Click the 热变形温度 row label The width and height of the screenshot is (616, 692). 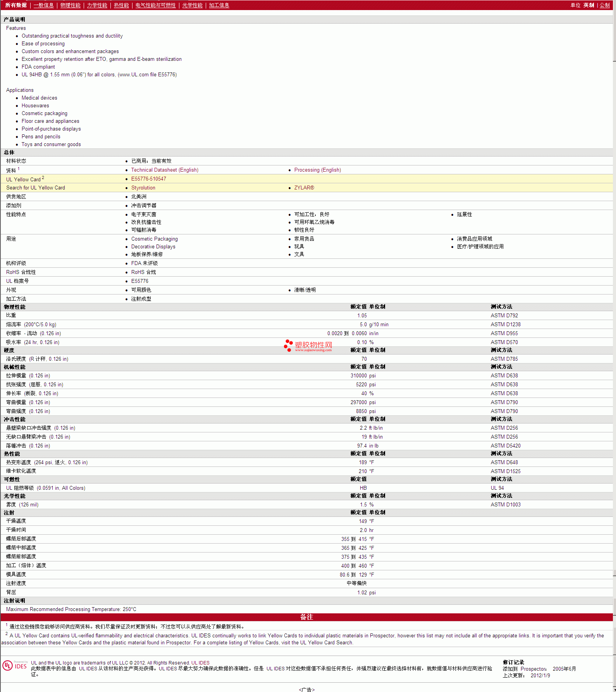click(x=47, y=463)
